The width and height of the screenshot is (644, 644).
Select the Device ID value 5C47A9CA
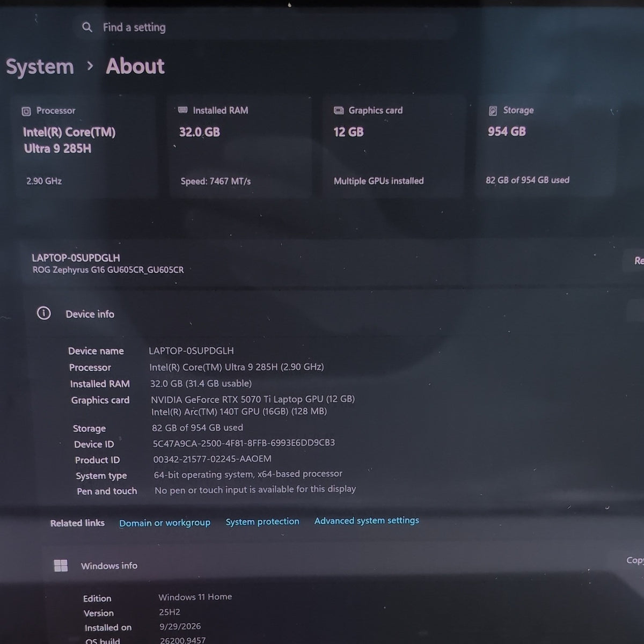[244, 443]
